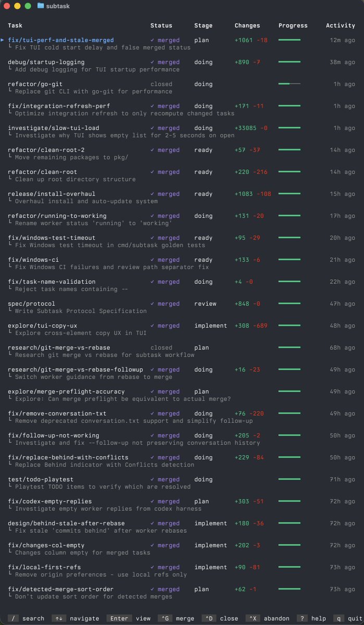Select task investigate/slow-tui-load
The height and width of the screenshot is (625, 364).
pyautogui.click(x=54, y=128)
